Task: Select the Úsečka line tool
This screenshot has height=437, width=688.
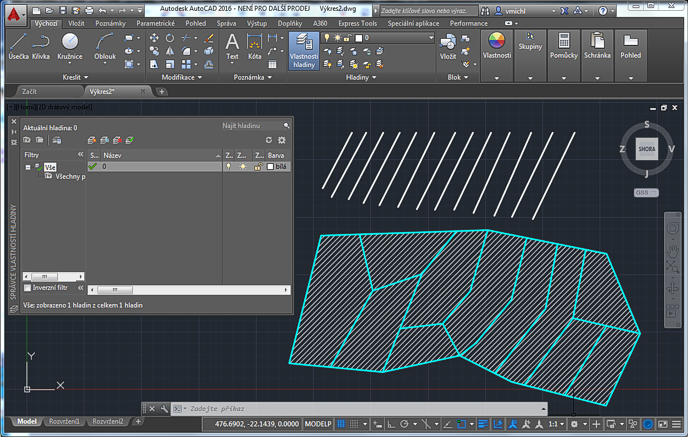Action: [x=18, y=47]
